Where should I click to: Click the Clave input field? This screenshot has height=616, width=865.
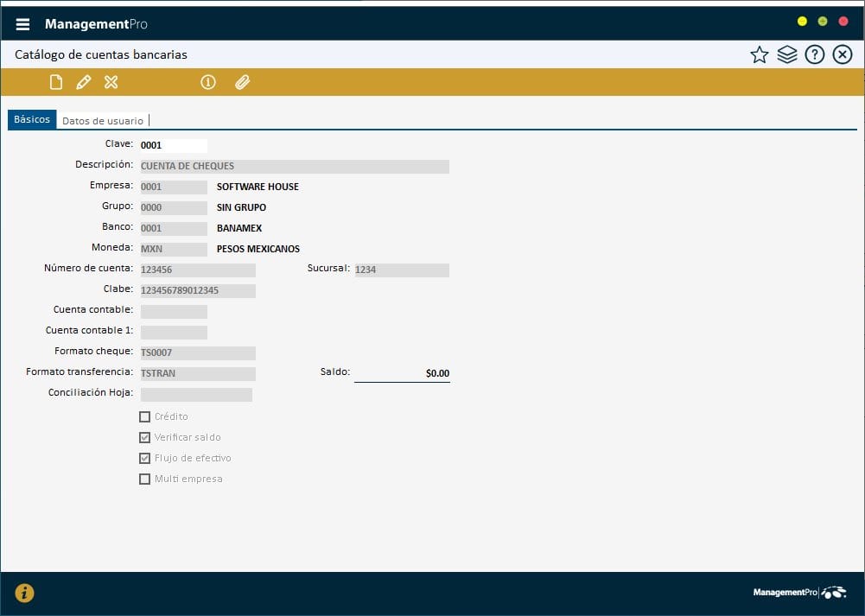click(173, 145)
